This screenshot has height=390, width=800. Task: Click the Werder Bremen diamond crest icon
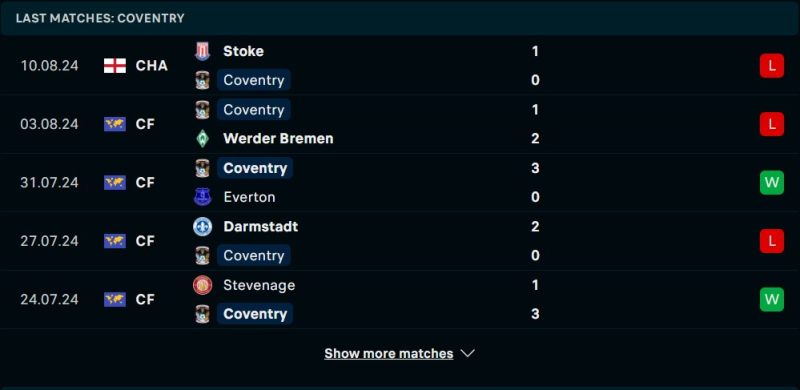coord(203,139)
